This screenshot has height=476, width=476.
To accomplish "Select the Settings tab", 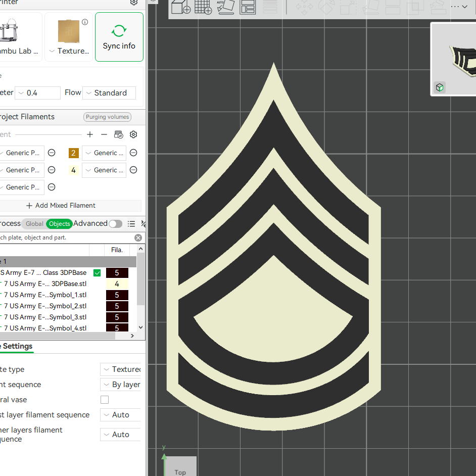I will [16, 346].
